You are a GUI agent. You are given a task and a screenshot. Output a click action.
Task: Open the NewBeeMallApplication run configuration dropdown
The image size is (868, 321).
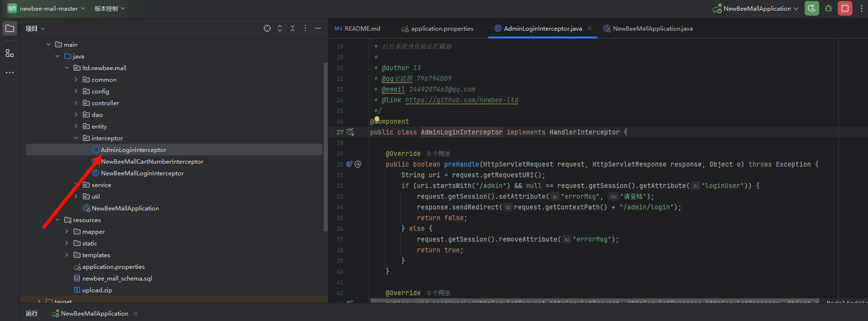point(757,9)
